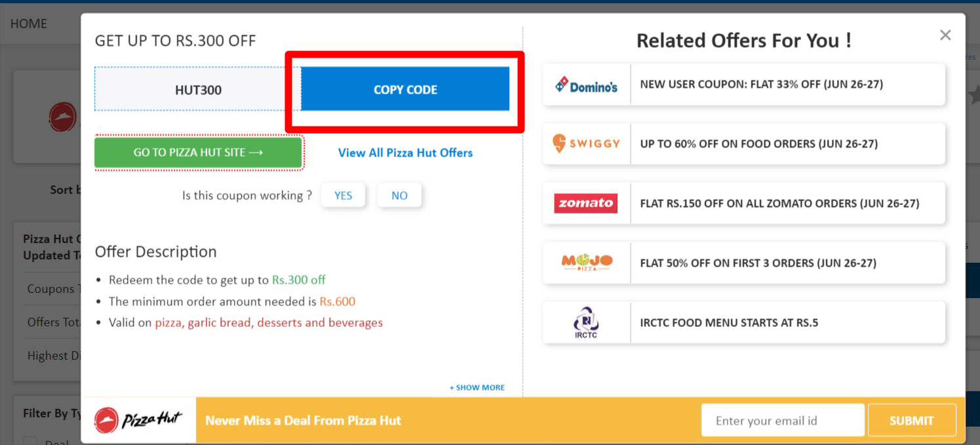Open the HOME menu item
The image size is (980, 445).
coord(28,24)
